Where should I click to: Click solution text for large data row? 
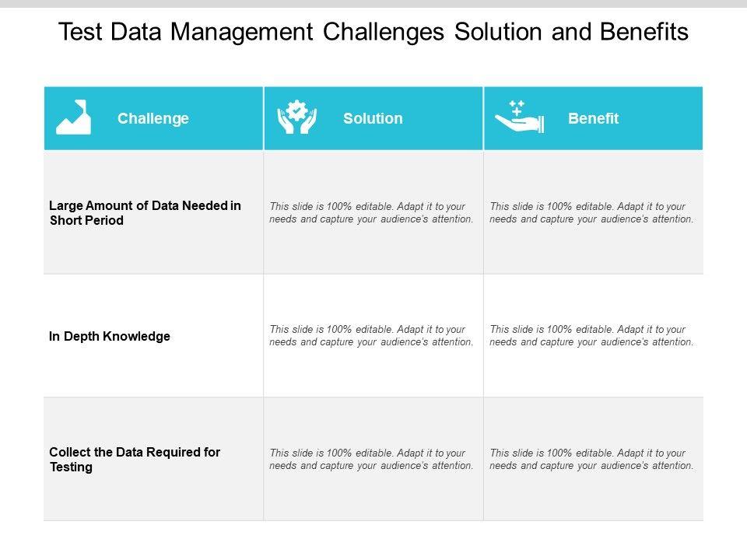click(x=371, y=213)
